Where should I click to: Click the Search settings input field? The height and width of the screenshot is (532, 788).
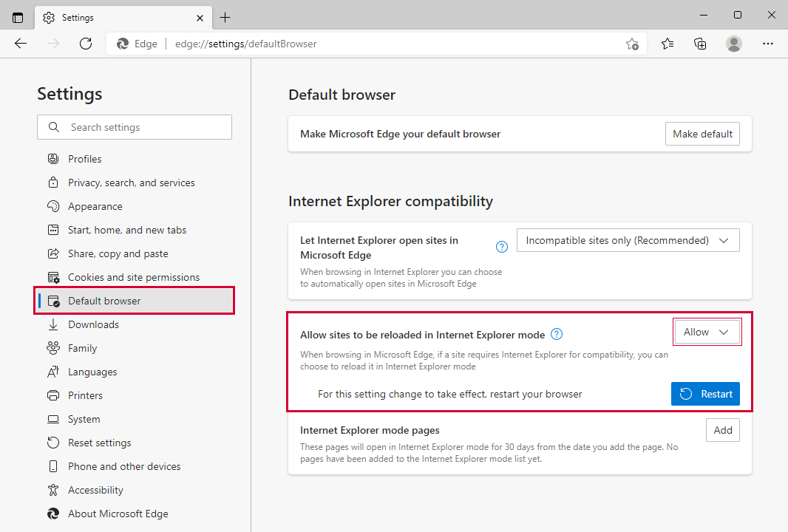[135, 127]
